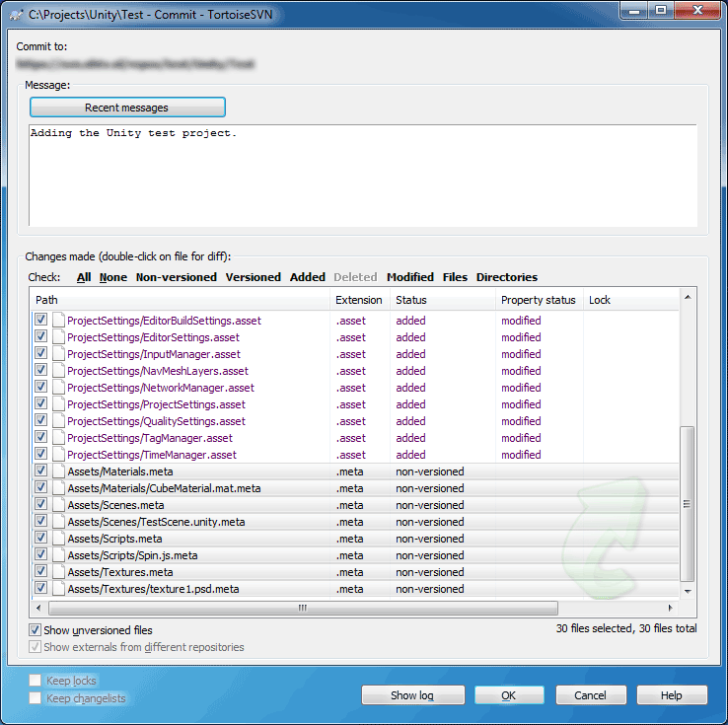Screen dimensions: 728x725
Task: Click file icon for texture1.psd.meta
Action: coord(58,588)
